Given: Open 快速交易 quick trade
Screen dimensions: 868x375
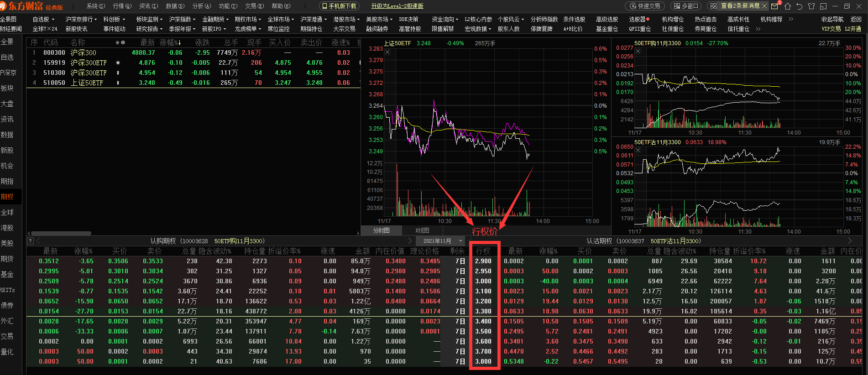Looking at the screenshot, I should [x=644, y=6].
